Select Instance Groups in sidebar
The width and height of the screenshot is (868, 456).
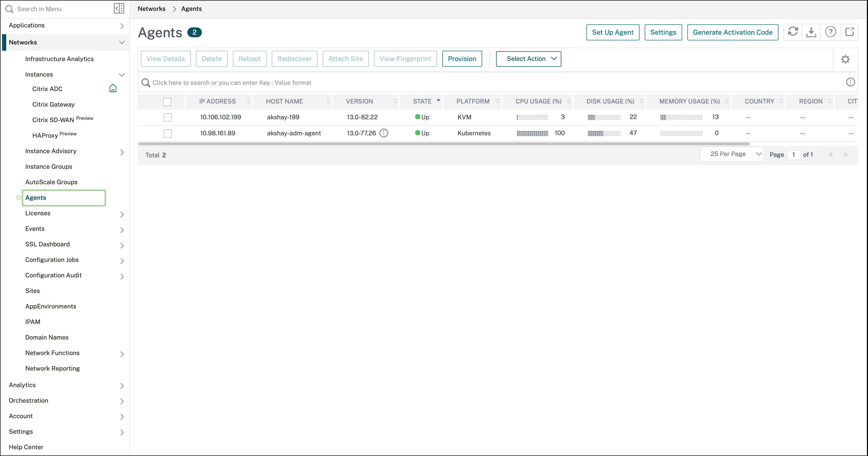pos(48,166)
